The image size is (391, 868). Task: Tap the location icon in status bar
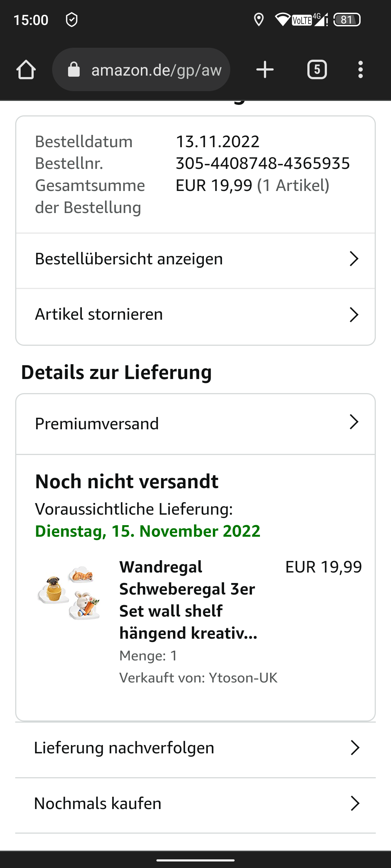(259, 20)
